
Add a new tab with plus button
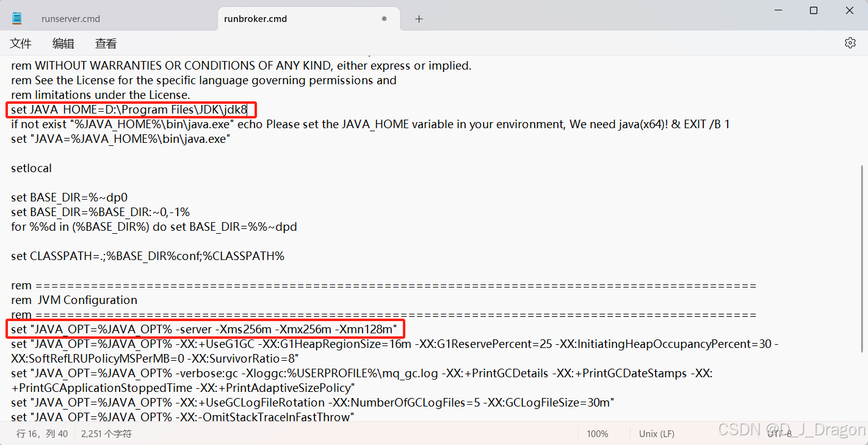[x=419, y=19]
